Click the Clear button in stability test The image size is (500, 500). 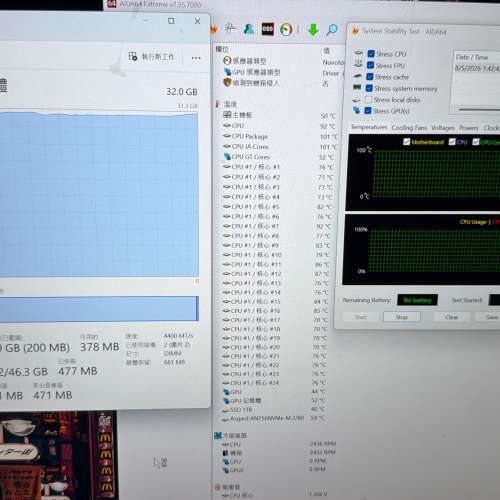click(451, 317)
